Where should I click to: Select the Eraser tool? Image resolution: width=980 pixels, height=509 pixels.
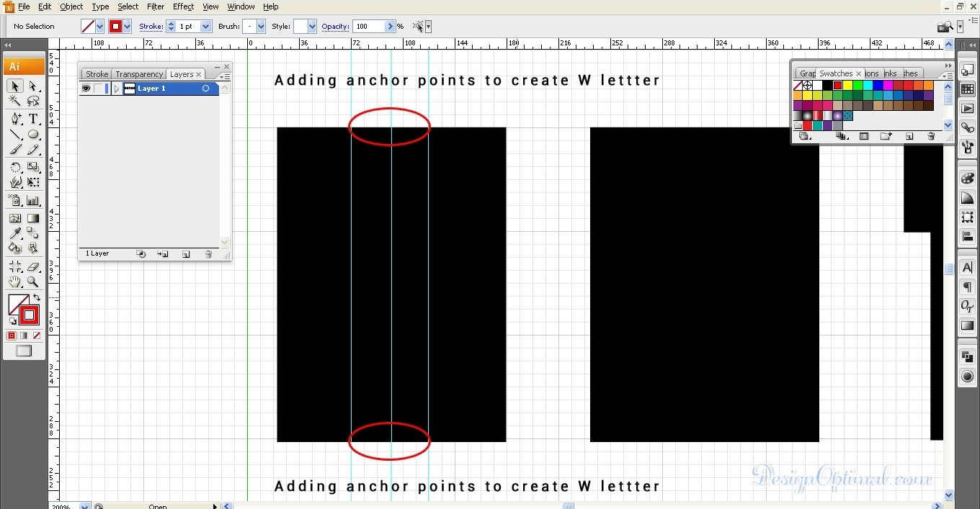click(x=33, y=266)
